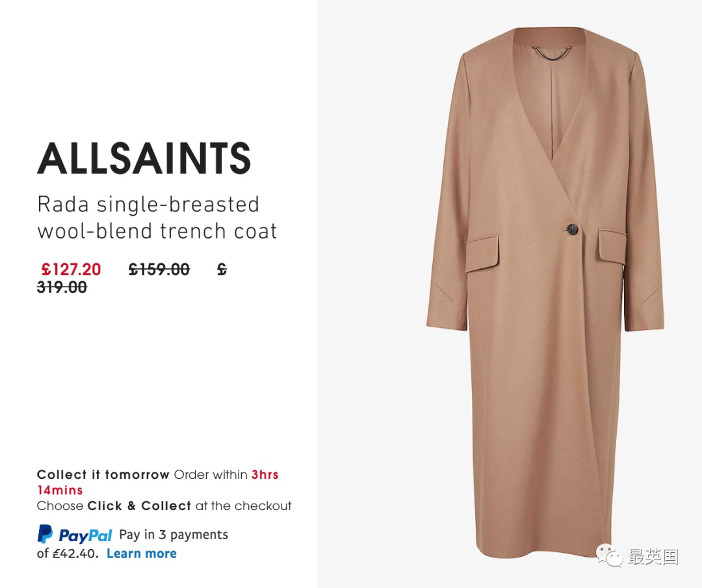The height and width of the screenshot is (588, 702).
Task: Click the crossed-out 319.00 original price
Action: point(62,287)
